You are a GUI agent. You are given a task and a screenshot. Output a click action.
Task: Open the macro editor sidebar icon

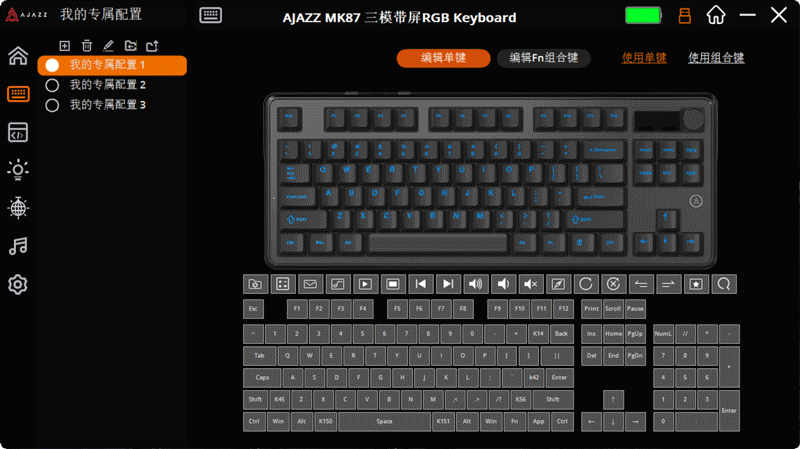coord(18,132)
